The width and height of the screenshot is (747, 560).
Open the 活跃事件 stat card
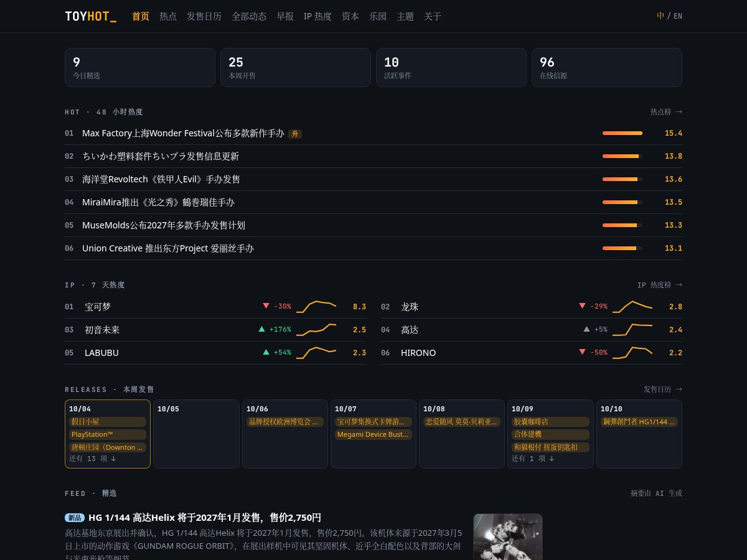[x=451, y=67]
